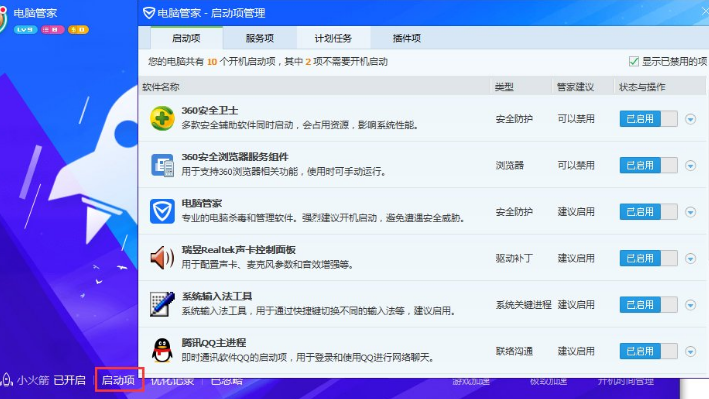Click the 360安全卫士 green plus icon

[x=162, y=119]
